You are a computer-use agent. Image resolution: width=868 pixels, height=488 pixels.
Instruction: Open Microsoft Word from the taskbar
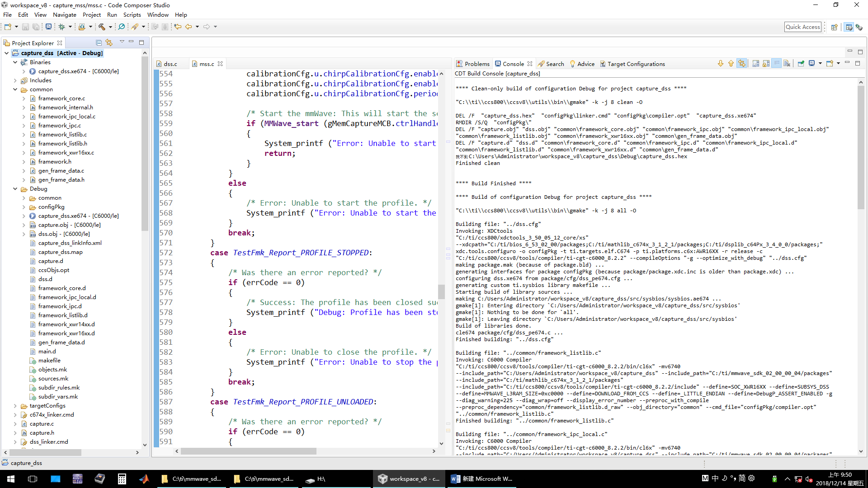coord(482,479)
